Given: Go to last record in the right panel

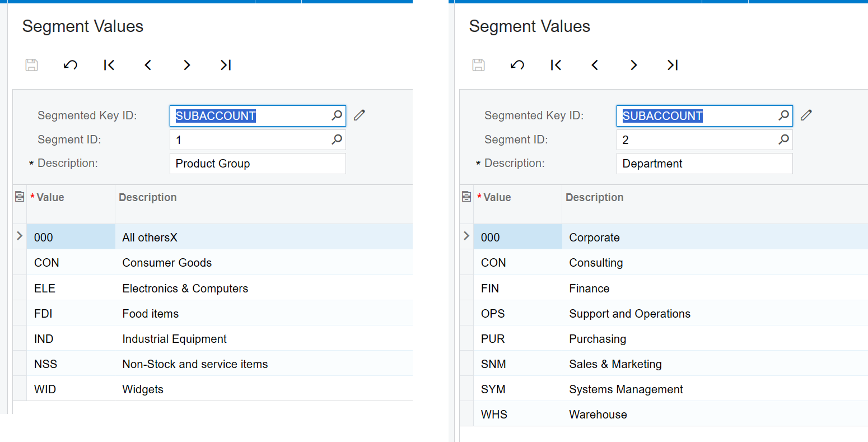Looking at the screenshot, I should point(673,65).
